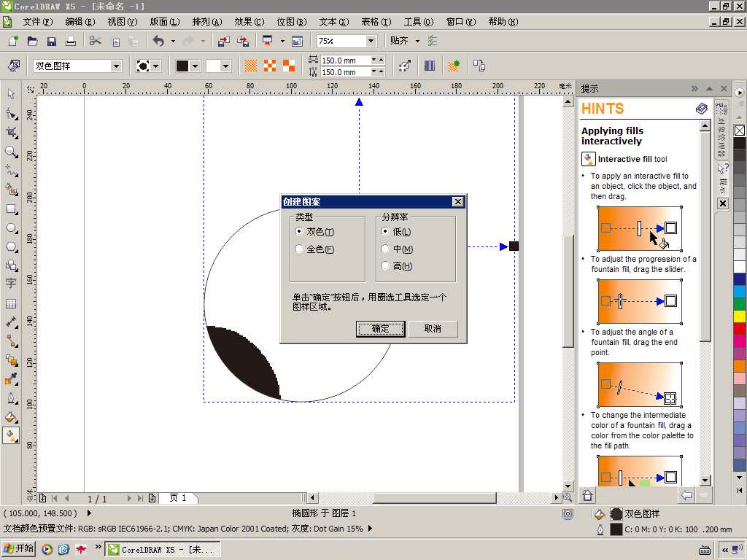Screen dimensions: 747x560
Task: Pick the yellow swatch in color palette
Action: coord(740,316)
